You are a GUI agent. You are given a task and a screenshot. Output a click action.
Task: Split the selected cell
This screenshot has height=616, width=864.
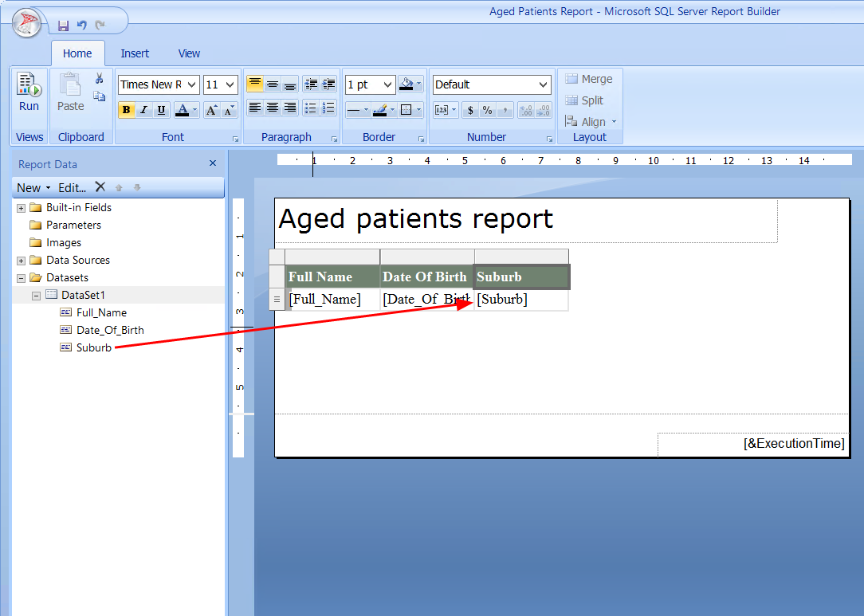(584, 100)
